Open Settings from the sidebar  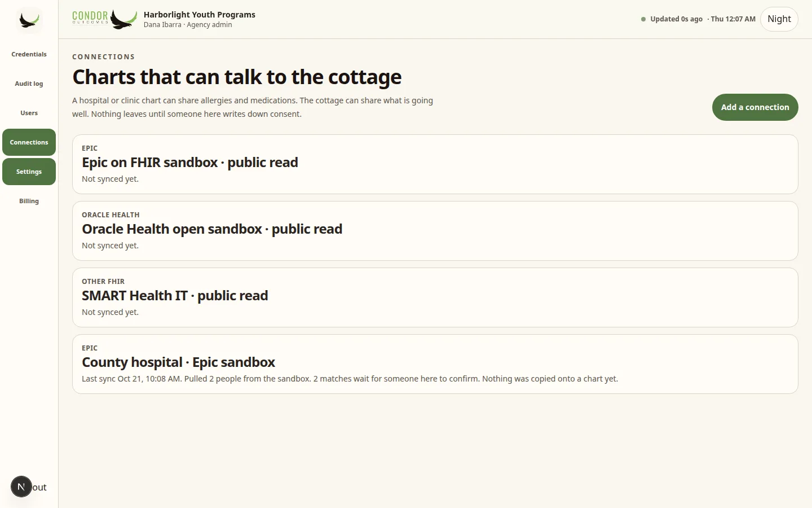click(29, 172)
